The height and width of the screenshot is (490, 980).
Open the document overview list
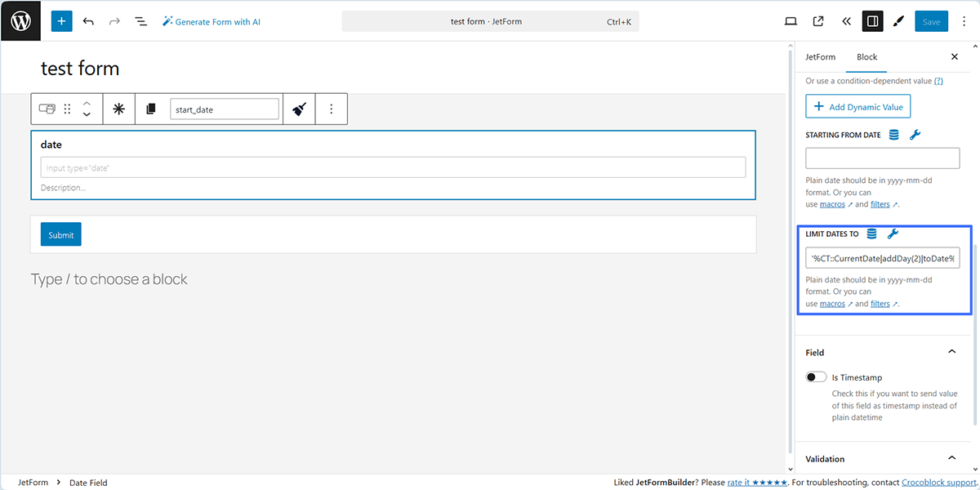pos(140,21)
